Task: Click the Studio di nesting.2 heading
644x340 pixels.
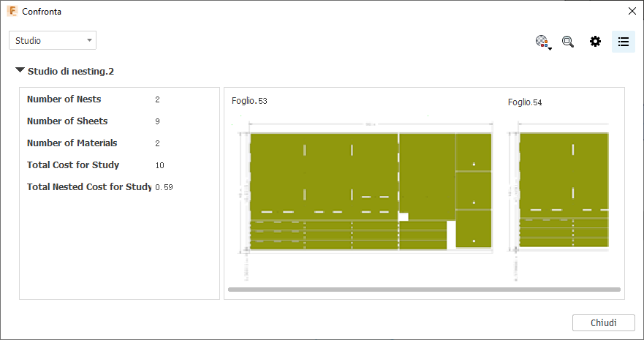Action: coord(71,72)
